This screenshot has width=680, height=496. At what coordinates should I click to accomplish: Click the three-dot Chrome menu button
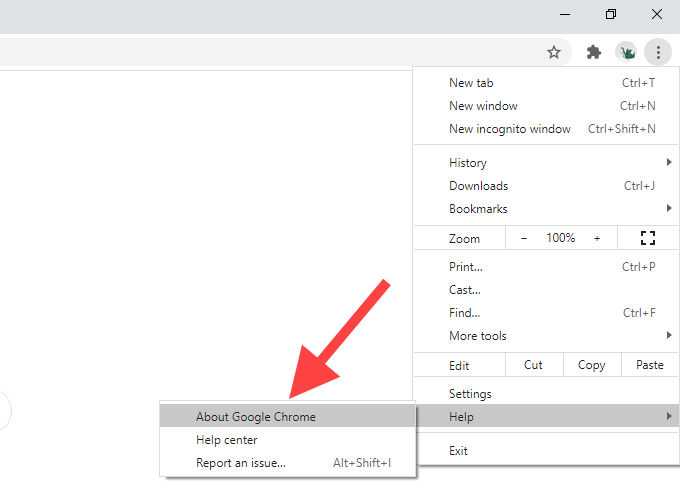(658, 52)
